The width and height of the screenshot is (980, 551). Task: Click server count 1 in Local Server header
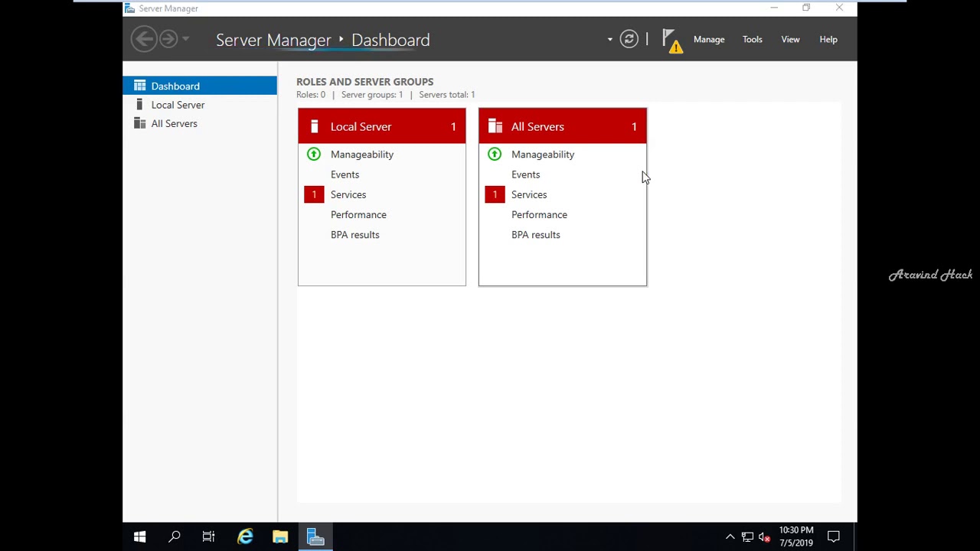point(453,126)
